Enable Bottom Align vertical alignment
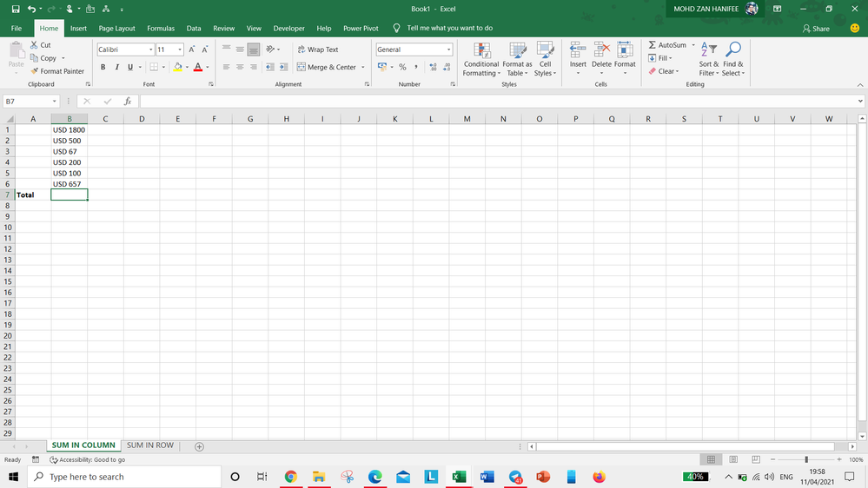Screen dimensions: 868x488 click(x=253, y=49)
